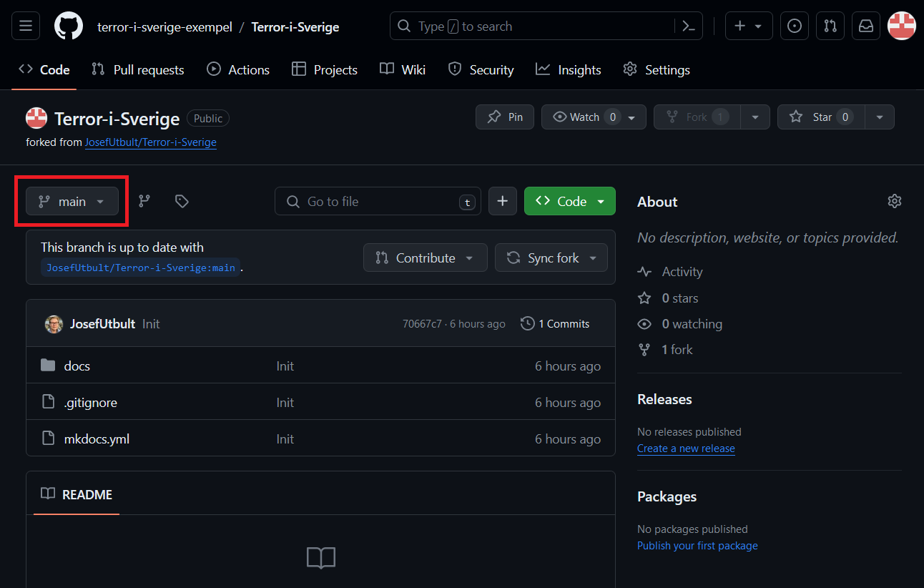The image size is (924, 588).
Task: Expand the Contribute dropdown
Action: tap(426, 258)
